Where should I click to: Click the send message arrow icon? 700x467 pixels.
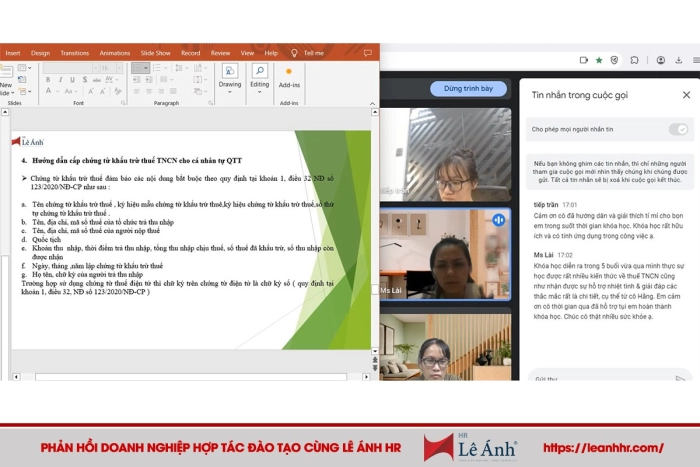680,378
